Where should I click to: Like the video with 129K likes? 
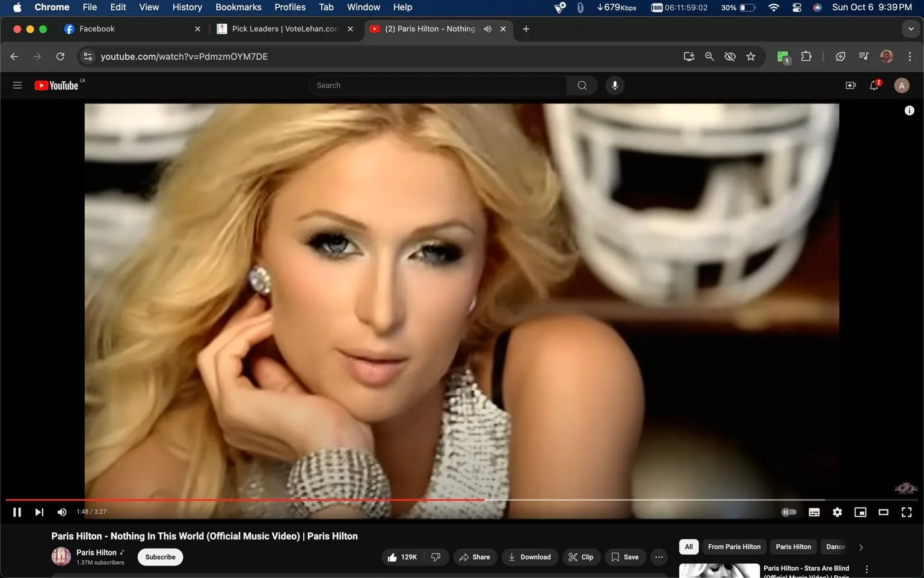tap(402, 557)
